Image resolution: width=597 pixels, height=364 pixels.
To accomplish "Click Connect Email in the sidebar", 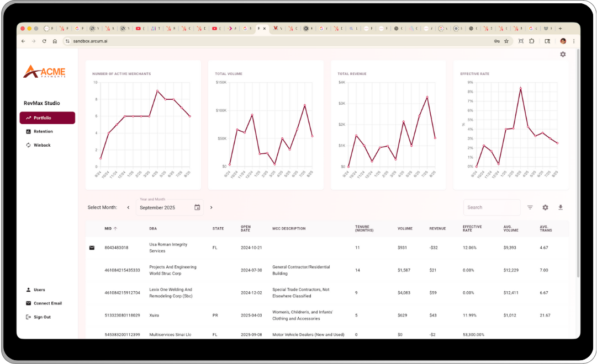I will pos(47,303).
